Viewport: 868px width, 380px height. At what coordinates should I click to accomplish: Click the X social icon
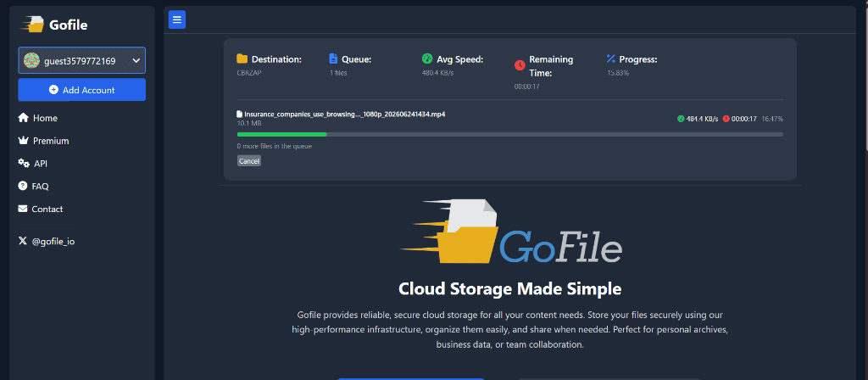(23, 241)
